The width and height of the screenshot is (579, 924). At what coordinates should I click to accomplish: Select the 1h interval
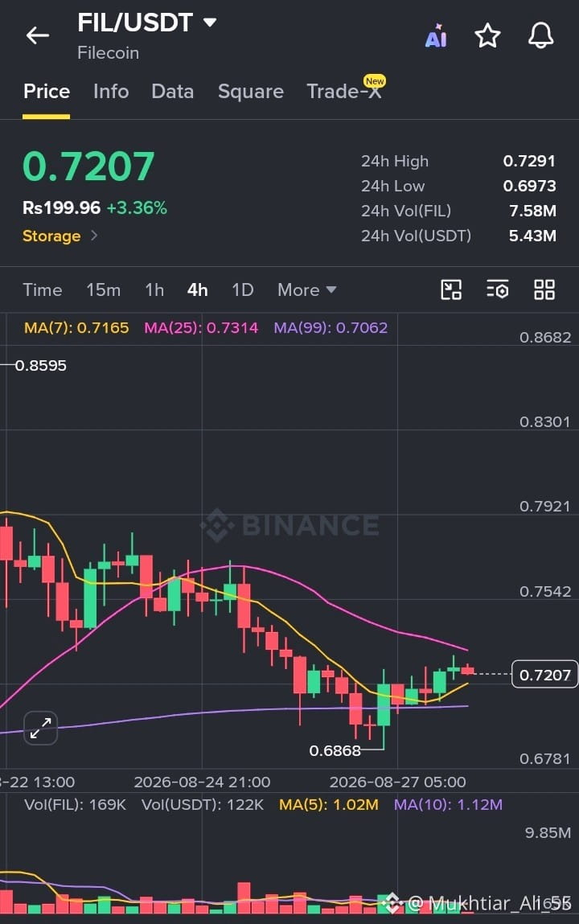[x=154, y=290]
